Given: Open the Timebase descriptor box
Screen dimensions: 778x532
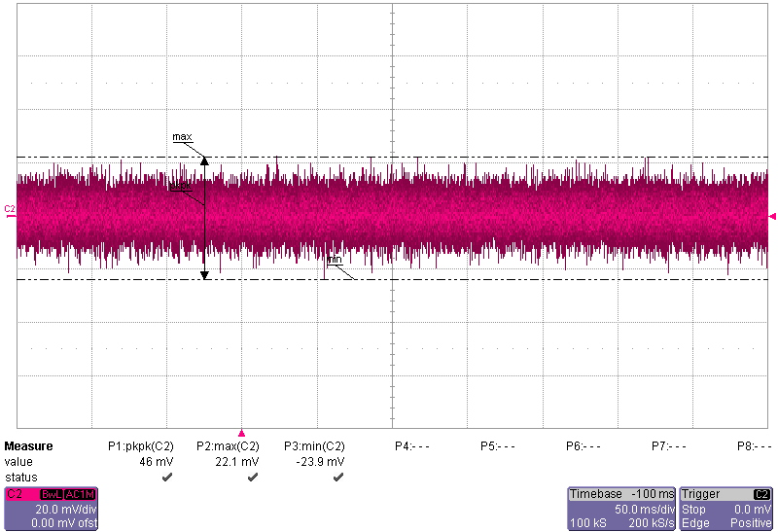Looking at the screenshot, I should point(620,509).
